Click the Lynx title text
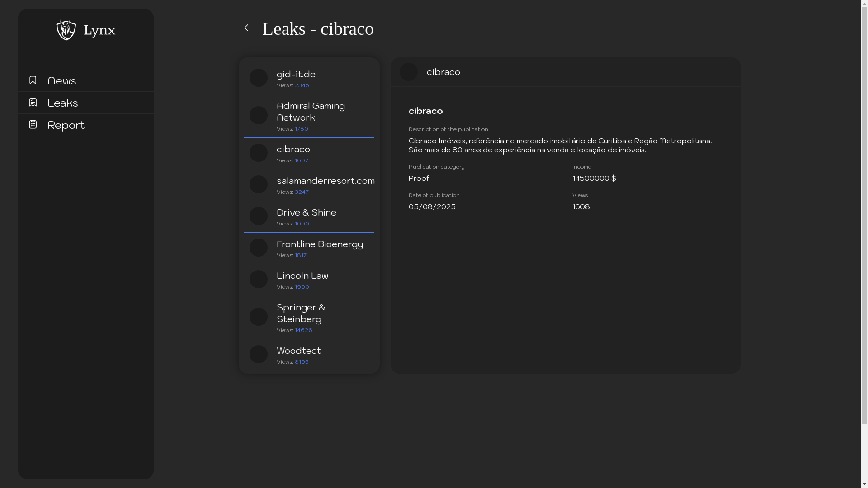Screen dimensions: 868x488 point(99,30)
